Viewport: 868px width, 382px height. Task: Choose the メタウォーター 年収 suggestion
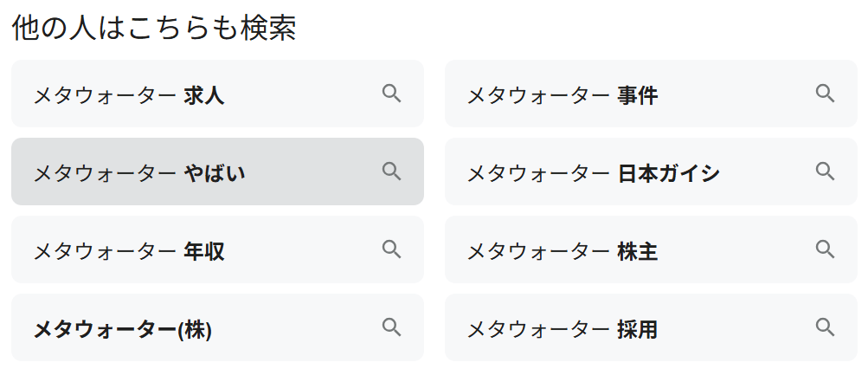[130, 250]
